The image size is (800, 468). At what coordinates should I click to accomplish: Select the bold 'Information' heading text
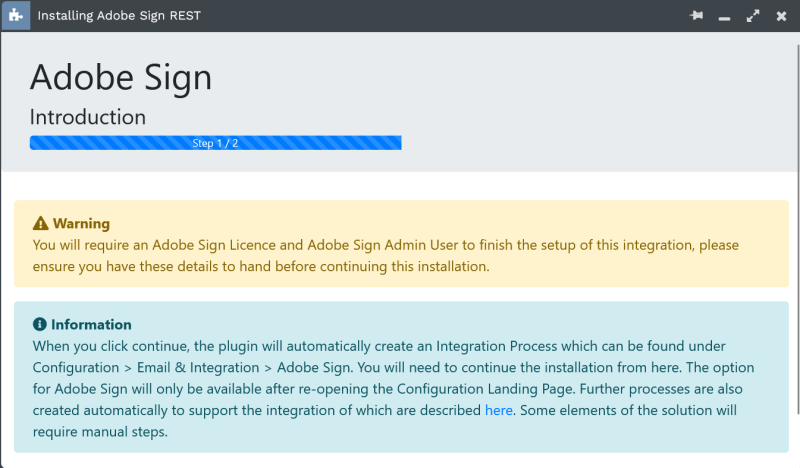coord(91,325)
